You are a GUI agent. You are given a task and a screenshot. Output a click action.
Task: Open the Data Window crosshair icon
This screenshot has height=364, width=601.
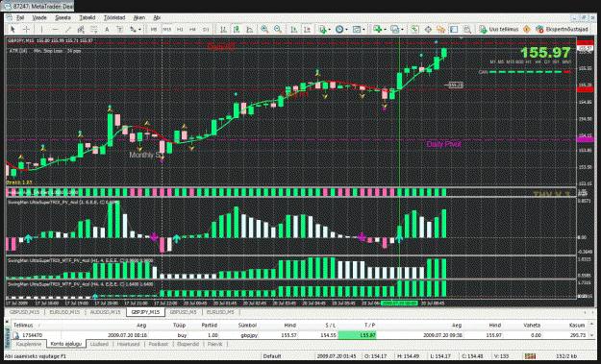[428, 29]
